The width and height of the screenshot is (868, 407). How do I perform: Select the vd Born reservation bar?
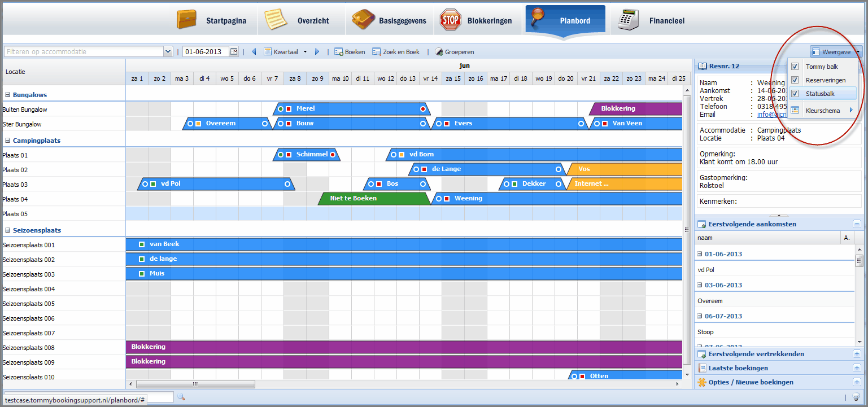click(x=534, y=155)
